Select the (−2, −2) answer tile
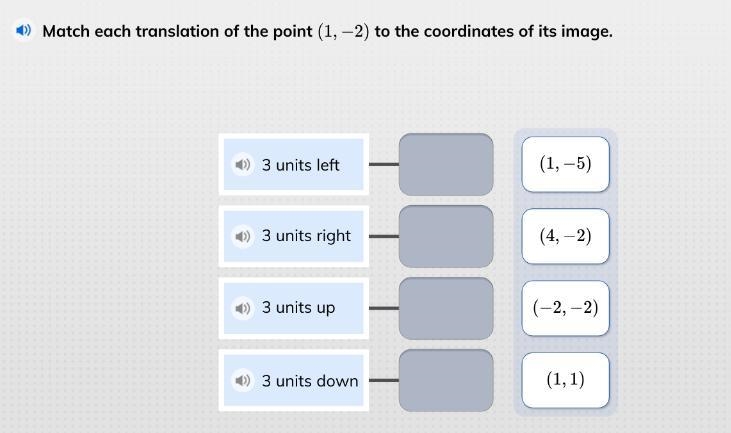Viewport: 731px width, 433px height. [565, 308]
